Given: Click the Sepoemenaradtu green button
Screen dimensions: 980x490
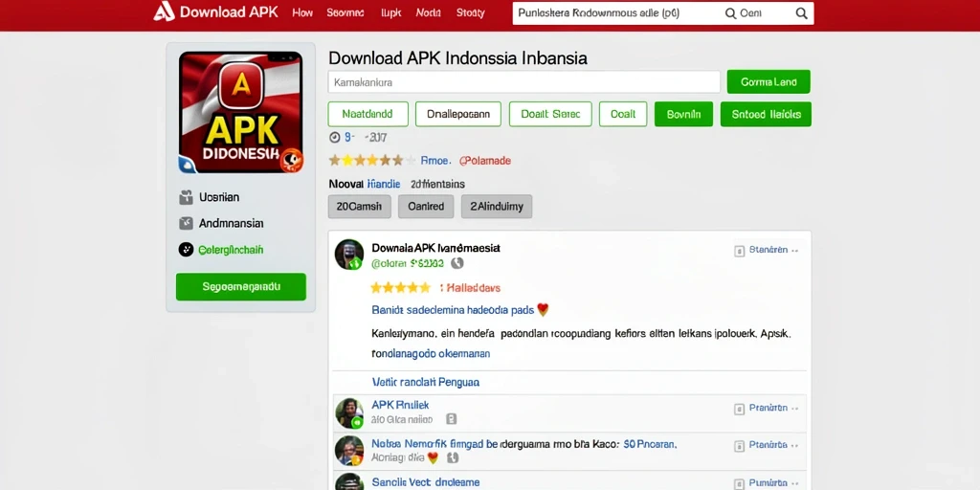Looking at the screenshot, I should coord(240,287).
